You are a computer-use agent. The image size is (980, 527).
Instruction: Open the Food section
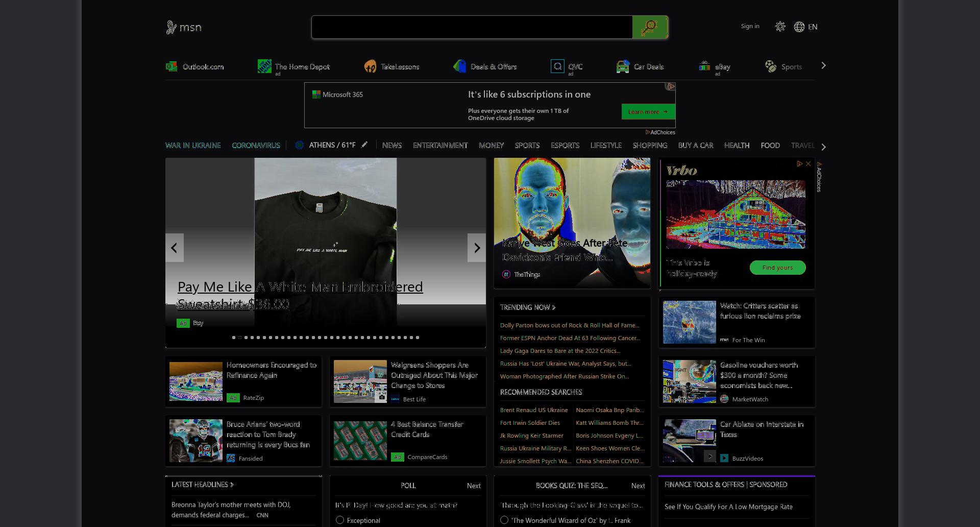(770, 145)
